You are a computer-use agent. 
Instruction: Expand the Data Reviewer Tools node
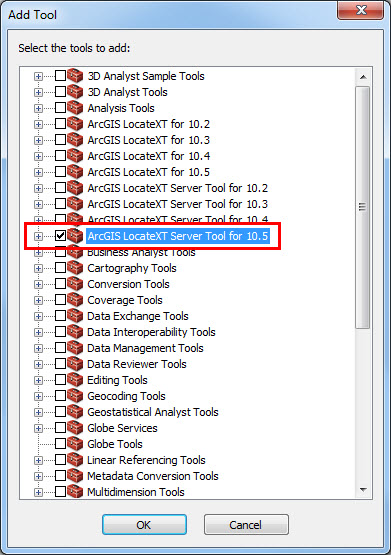pyautogui.click(x=38, y=364)
